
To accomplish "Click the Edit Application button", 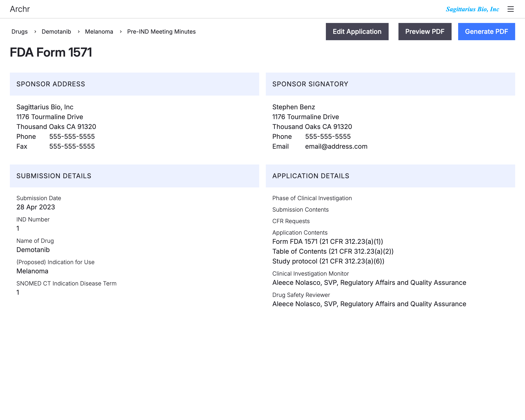I will pos(357,31).
